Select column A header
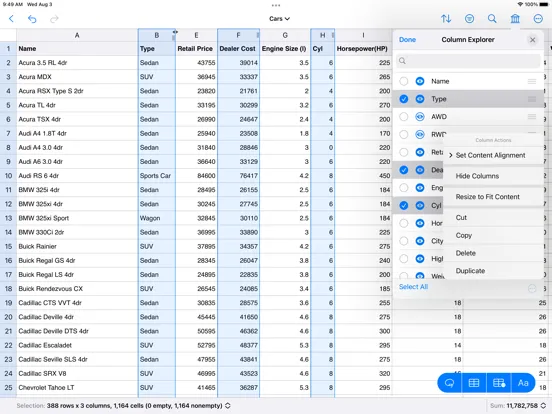Viewport: 552px width, 414px height. point(77,35)
